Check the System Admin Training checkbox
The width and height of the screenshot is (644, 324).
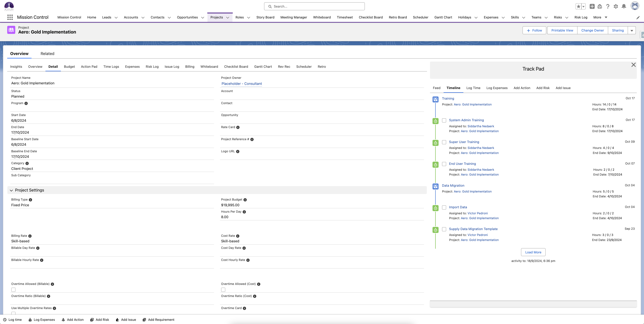coord(444,121)
